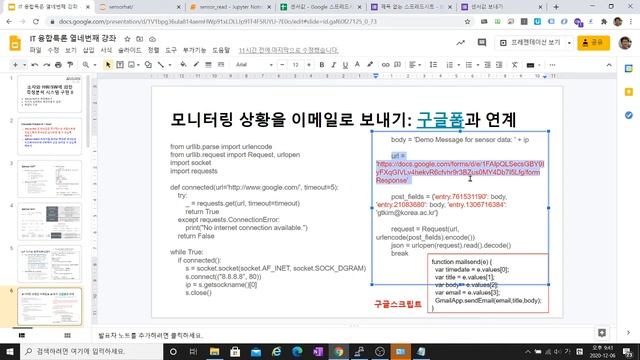This screenshot has height=360, width=640.
Task: Open the numbered list dropdown arrow
Action: [x=459, y=65]
